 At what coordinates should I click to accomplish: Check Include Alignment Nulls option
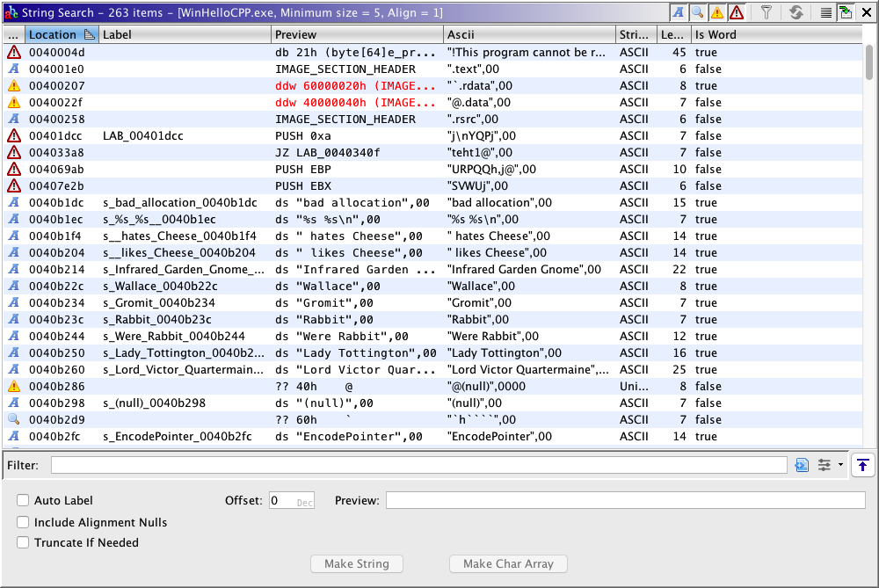(23, 522)
